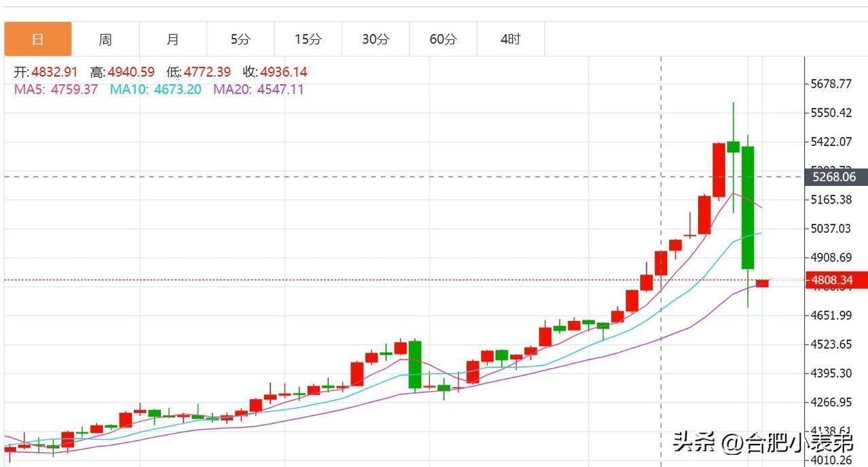Select the 日 daily timeframe tab
This screenshot has height=467, width=868.
[x=37, y=39]
